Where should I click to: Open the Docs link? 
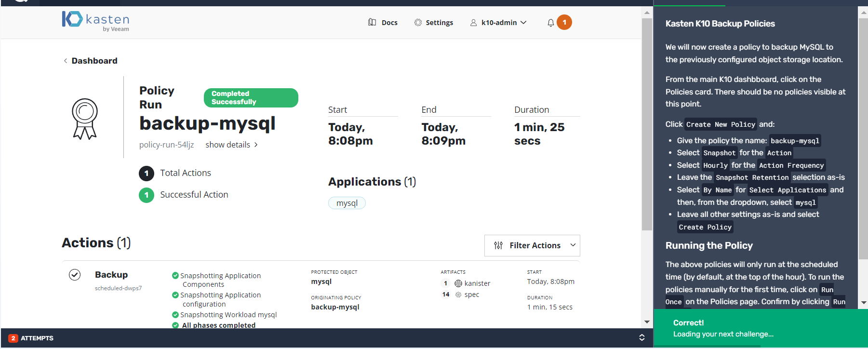[389, 23]
